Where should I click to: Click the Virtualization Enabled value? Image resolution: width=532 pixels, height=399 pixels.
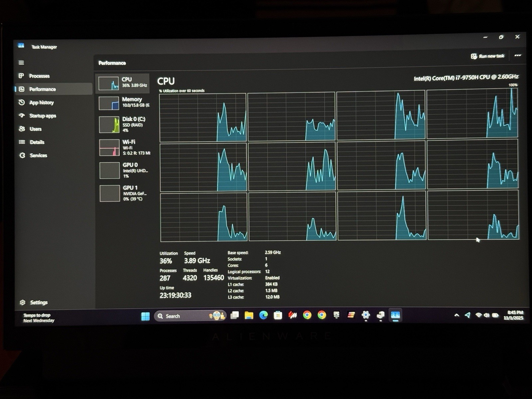[x=272, y=278]
